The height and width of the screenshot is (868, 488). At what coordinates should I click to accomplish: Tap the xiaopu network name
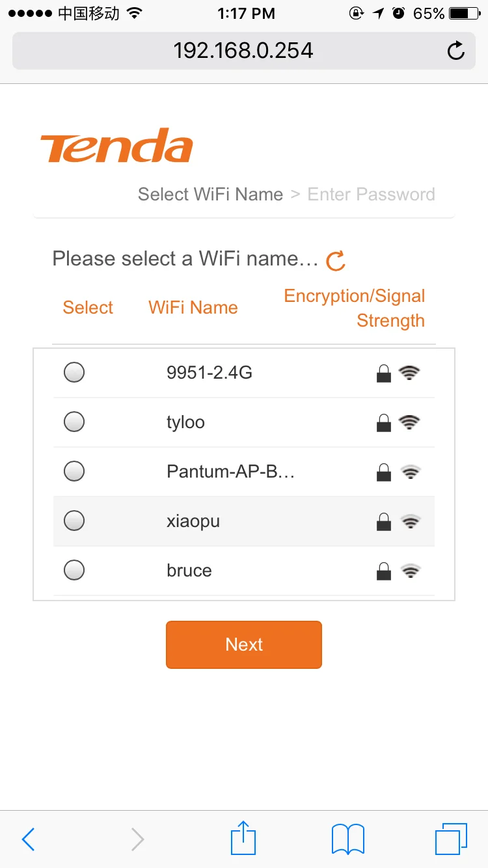[x=193, y=521]
